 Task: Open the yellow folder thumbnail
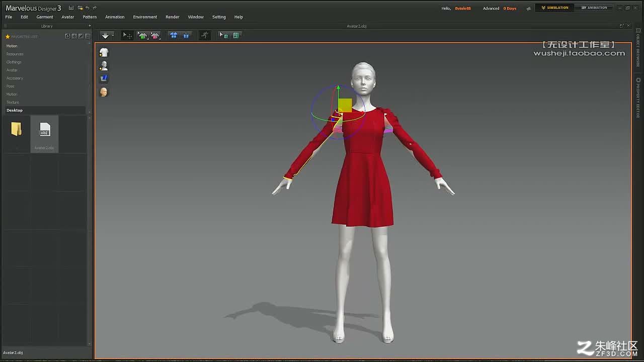click(x=16, y=129)
